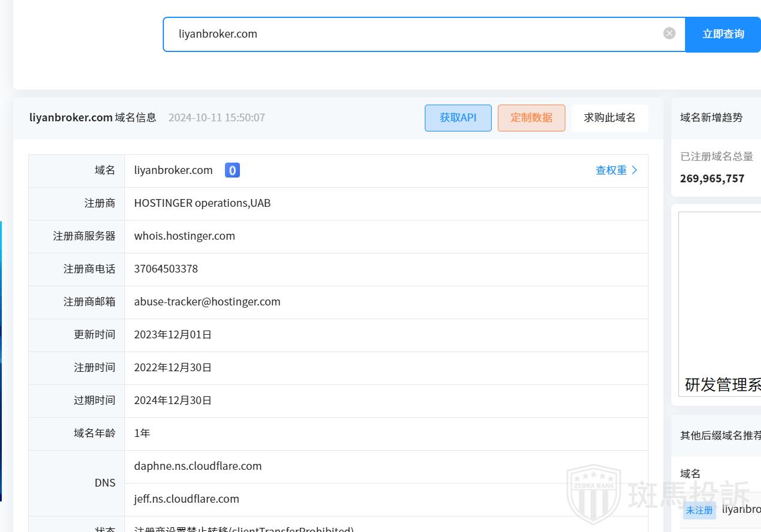Clear the domain search field

(669, 33)
